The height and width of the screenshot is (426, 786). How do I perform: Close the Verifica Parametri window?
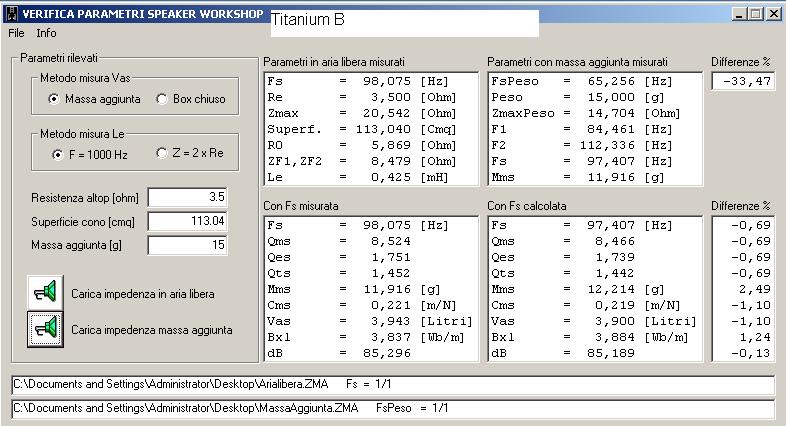[773, 14]
